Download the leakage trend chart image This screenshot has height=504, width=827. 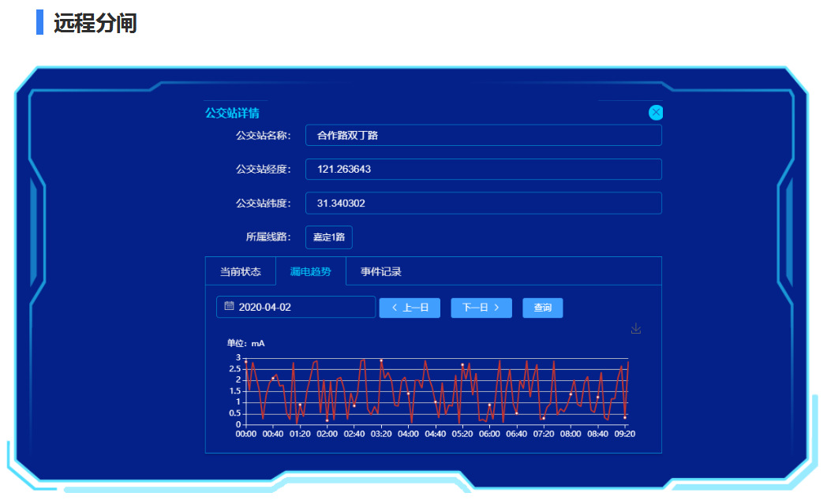636,329
